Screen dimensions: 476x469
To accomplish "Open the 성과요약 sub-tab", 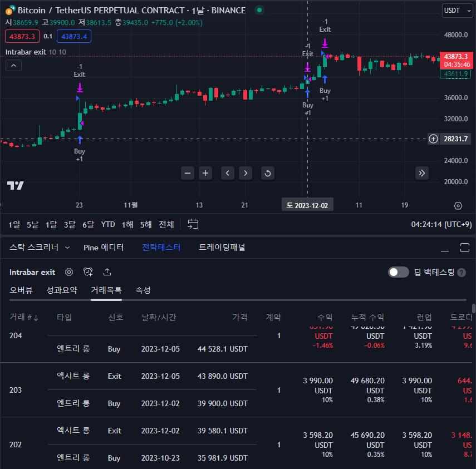I will pos(62,290).
